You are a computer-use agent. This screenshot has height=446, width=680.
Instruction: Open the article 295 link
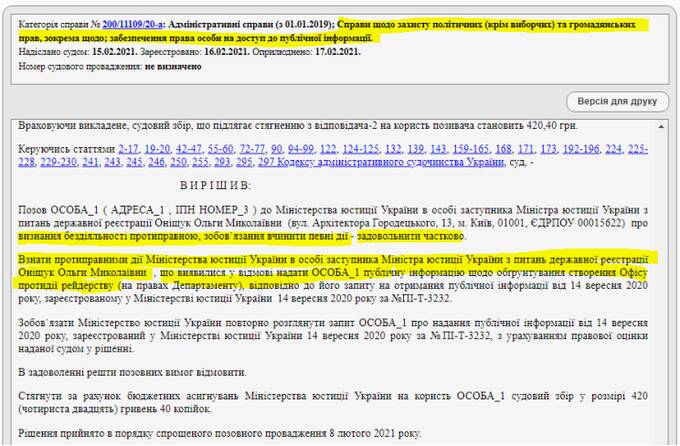[x=244, y=162]
